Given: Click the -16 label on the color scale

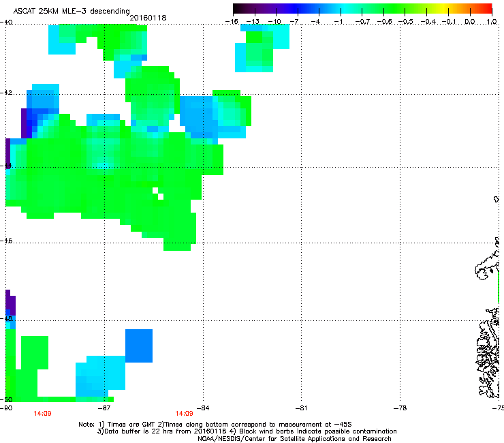Looking at the screenshot, I should 232,22.
